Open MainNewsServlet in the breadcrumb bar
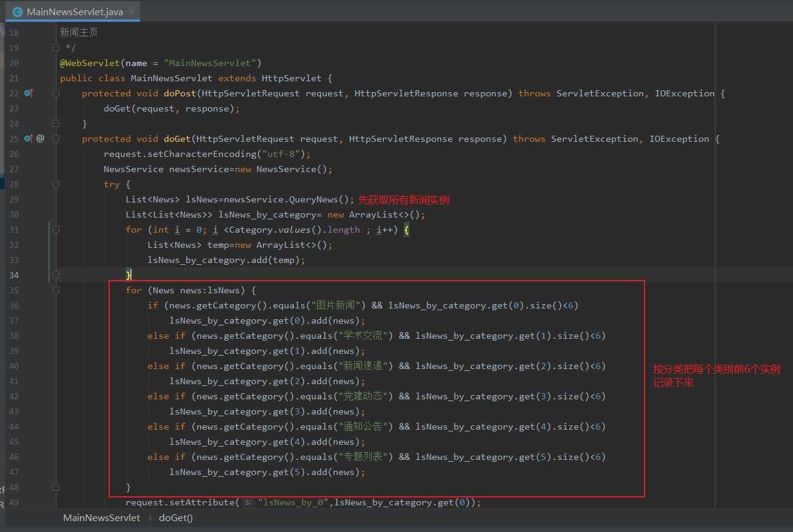This screenshot has width=793, height=532. pyautogui.click(x=101, y=518)
